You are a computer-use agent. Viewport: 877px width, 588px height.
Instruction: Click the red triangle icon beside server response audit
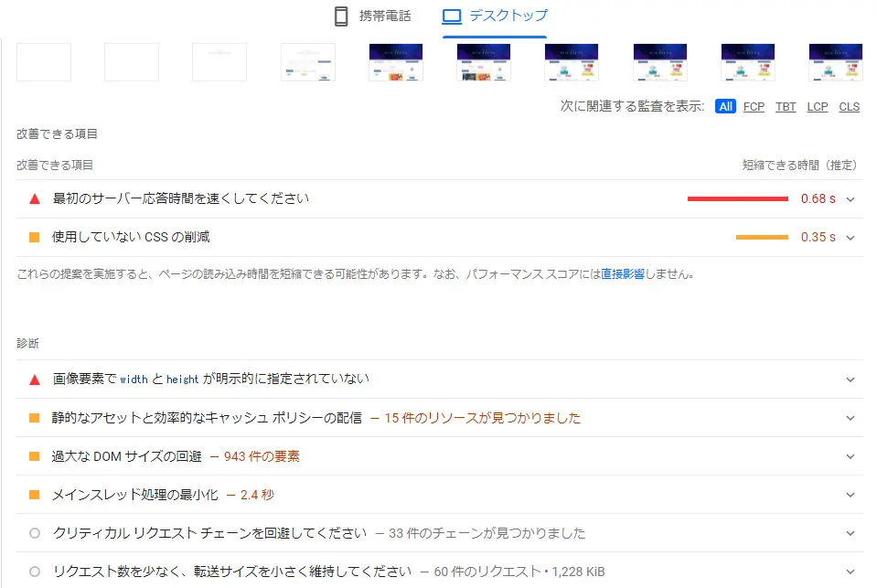(x=32, y=198)
